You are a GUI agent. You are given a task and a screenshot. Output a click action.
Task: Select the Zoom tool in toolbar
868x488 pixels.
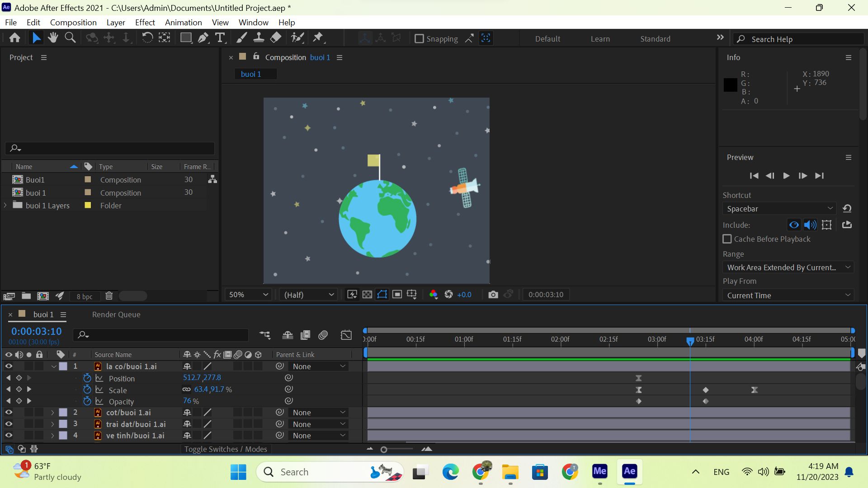click(70, 38)
